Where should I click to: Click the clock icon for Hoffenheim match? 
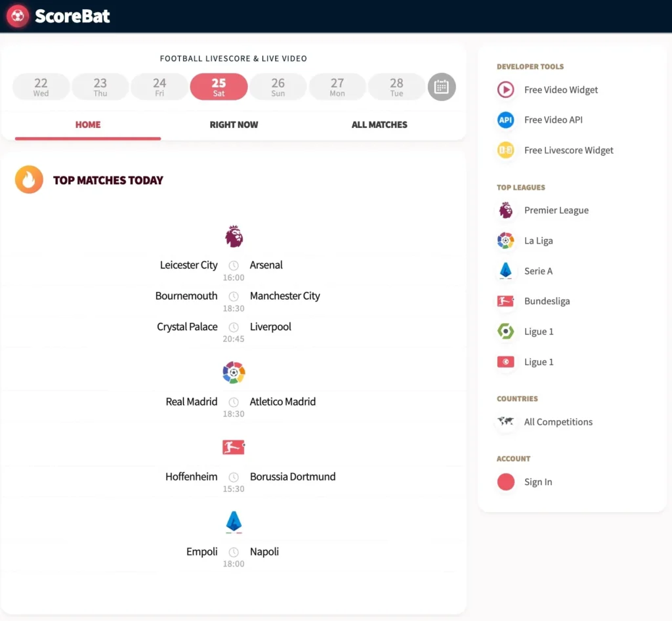coord(234,477)
